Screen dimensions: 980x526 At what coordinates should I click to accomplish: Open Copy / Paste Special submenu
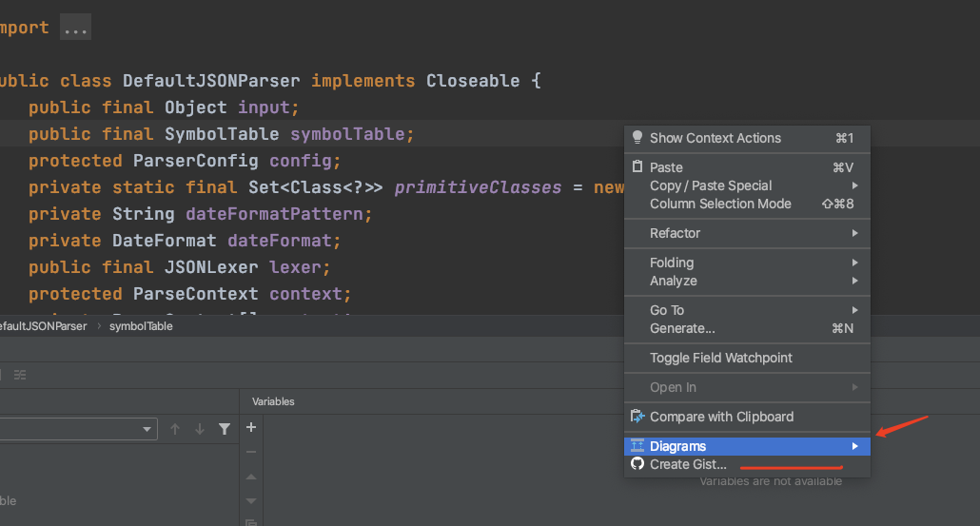[x=747, y=185]
